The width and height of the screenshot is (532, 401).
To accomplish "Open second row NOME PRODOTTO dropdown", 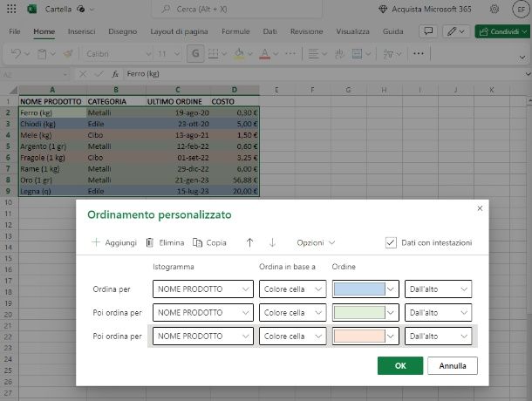I will (203, 312).
